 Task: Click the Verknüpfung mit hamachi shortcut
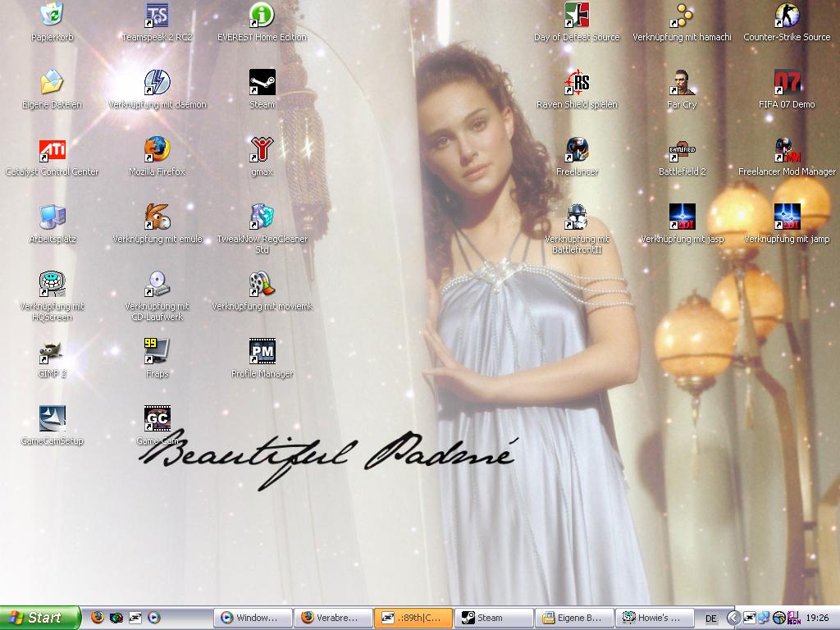click(x=682, y=15)
